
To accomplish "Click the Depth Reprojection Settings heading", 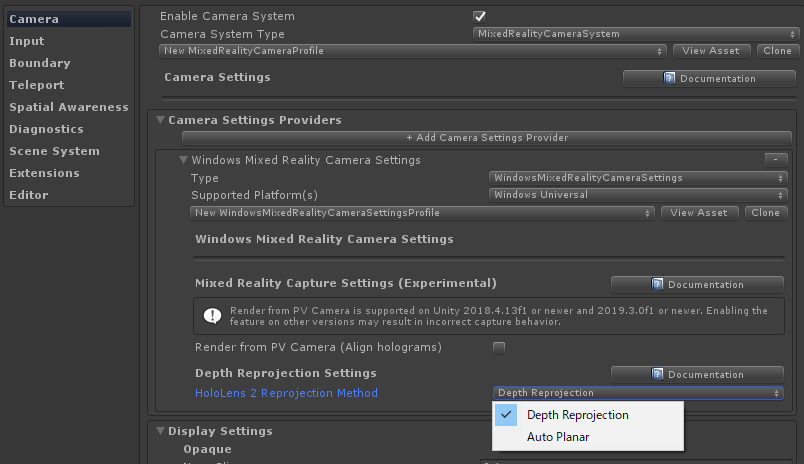I will pos(286,373).
